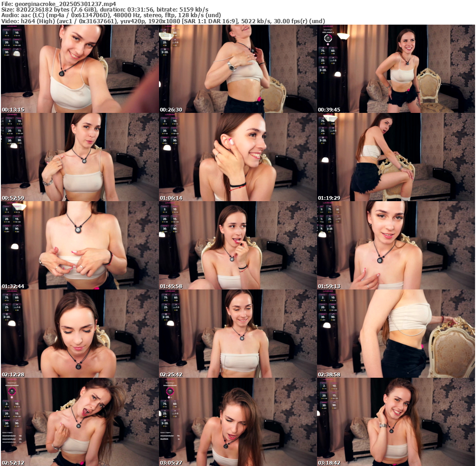Click the last thumbnail at 03:18:42
476x466 pixels.
[x=396, y=422]
